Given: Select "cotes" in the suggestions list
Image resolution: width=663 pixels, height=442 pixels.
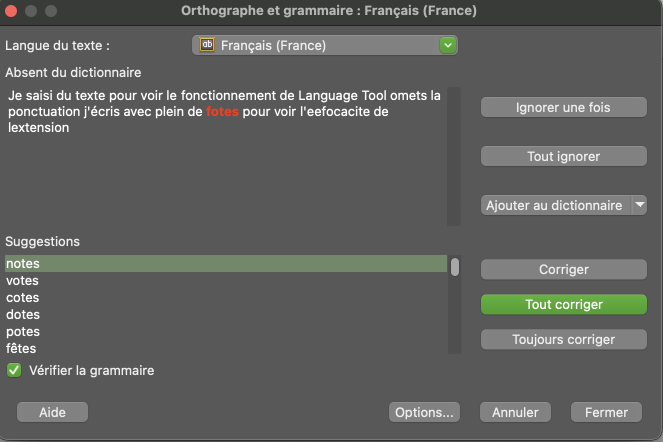Looking at the screenshot, I should 22,298.
